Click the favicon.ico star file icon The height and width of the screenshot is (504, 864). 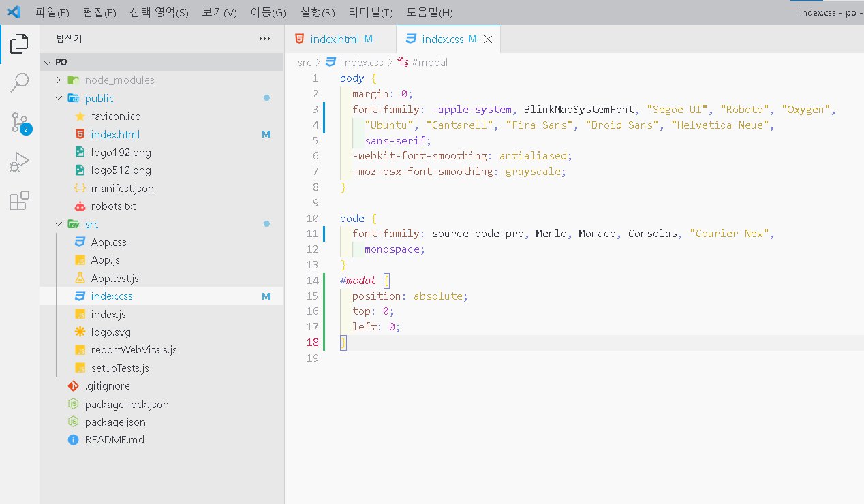(x=80, y=116)
